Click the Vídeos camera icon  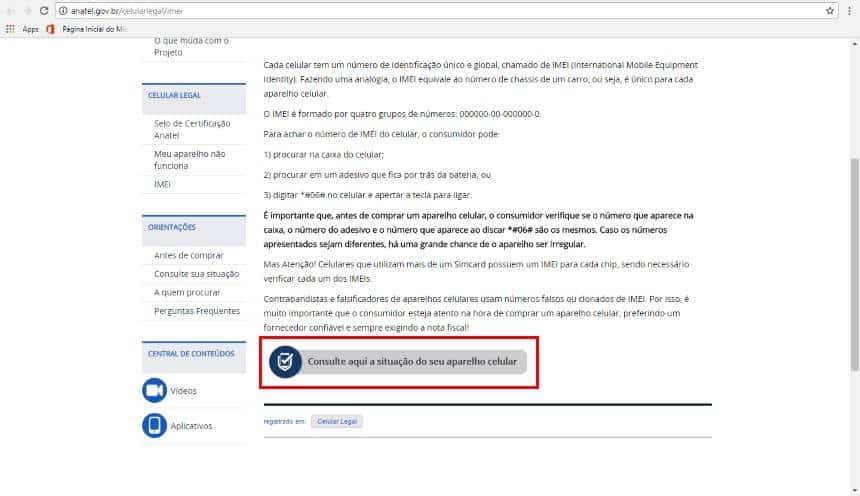[x=154, y=390]
